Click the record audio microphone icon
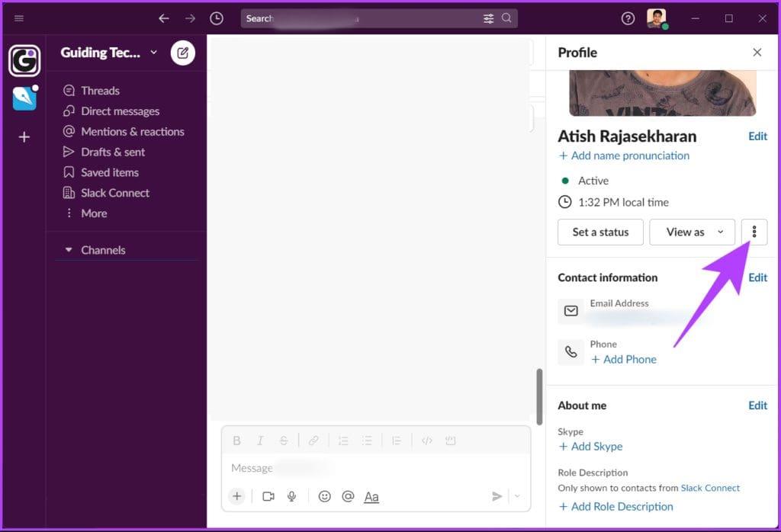Image resolution: width=781 pixels, height=532 pixels. pyautogui.click(x=292, y=496)
